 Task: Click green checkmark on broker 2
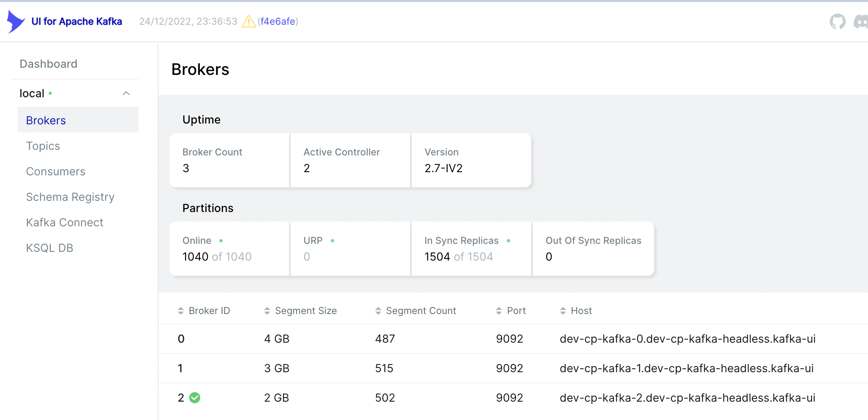pos(195,398)
